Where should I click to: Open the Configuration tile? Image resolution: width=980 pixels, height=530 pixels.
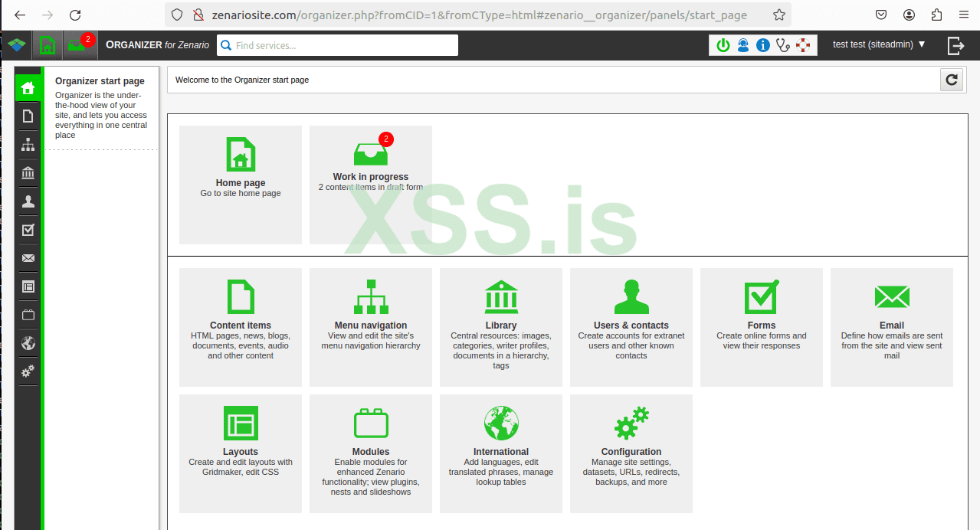pyautogui.click(x=631, y=453)
